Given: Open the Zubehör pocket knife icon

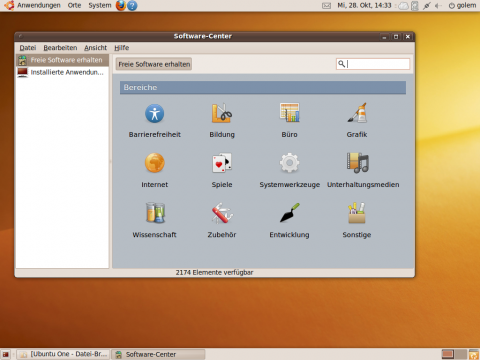Looking at the screenshot, I should (222, 213).
